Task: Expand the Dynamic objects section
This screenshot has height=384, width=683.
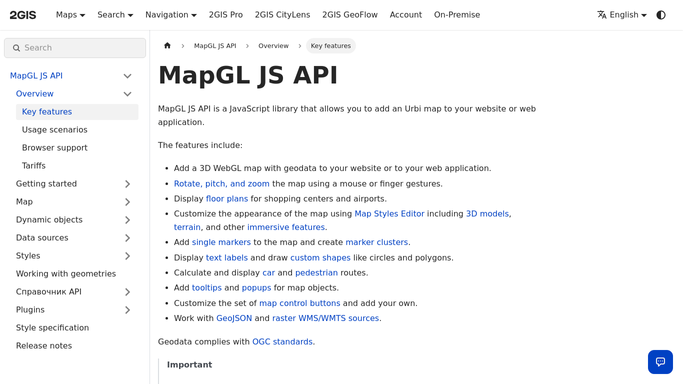Action: [127, 220]
